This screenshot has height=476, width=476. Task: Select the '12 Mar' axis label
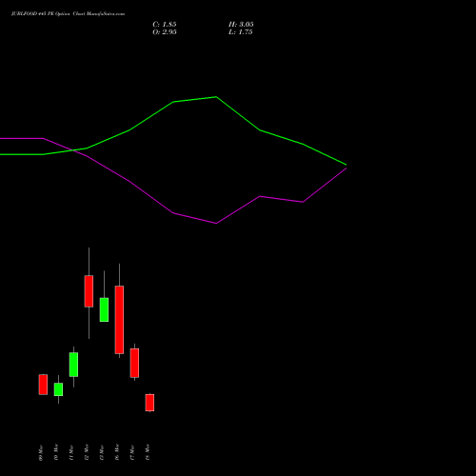87,452
